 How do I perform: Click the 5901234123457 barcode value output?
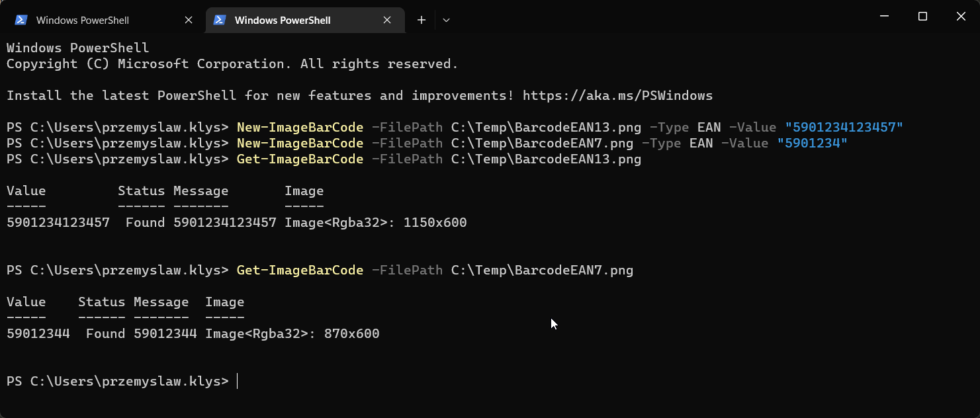pyautogui.click(x=58, y=222)
